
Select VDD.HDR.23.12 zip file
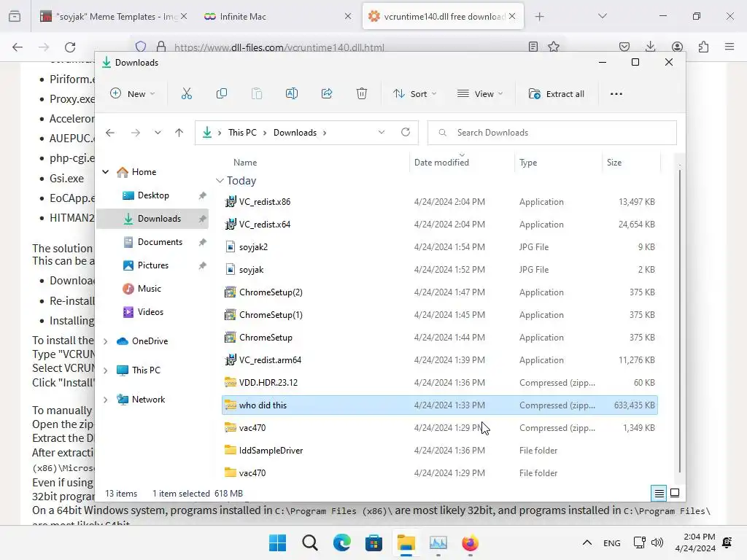point(439,382)
